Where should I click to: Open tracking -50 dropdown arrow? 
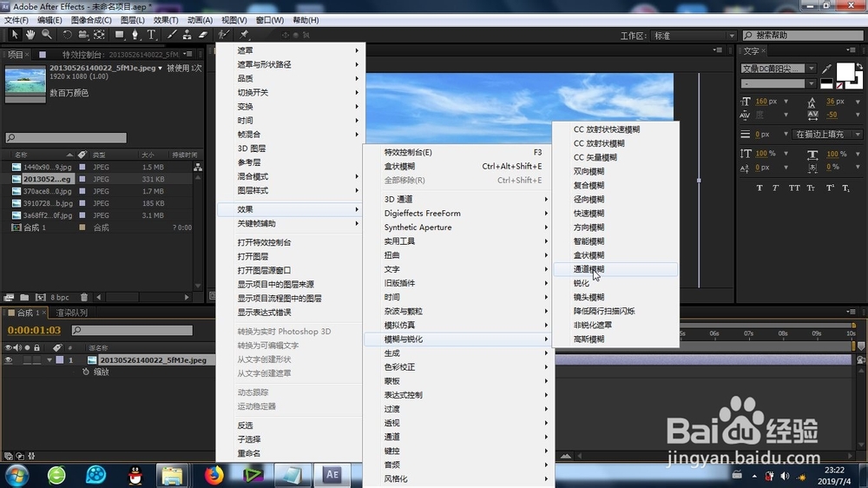[858, 115]
